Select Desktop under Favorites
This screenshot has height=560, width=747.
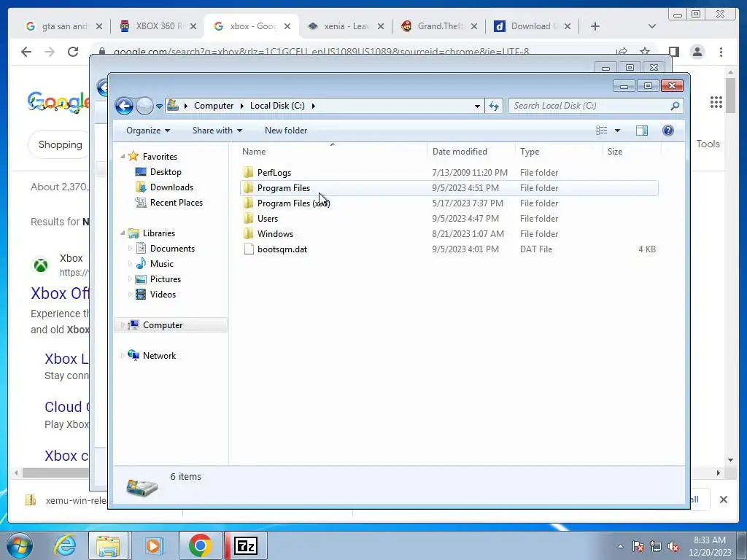click(x=166, y=172)
